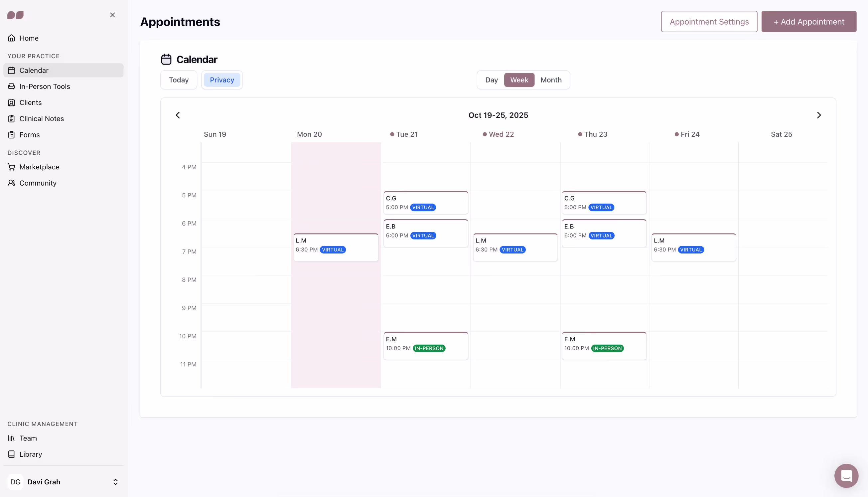Switch the calendar to Day view
This screenshot has height=497, width=868.
(x=491, y=80)
